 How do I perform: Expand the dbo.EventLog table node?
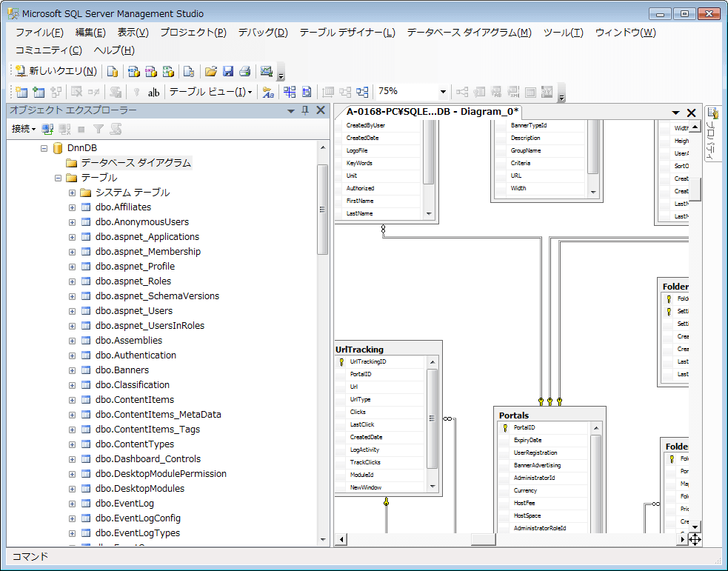tap(72, 504)
